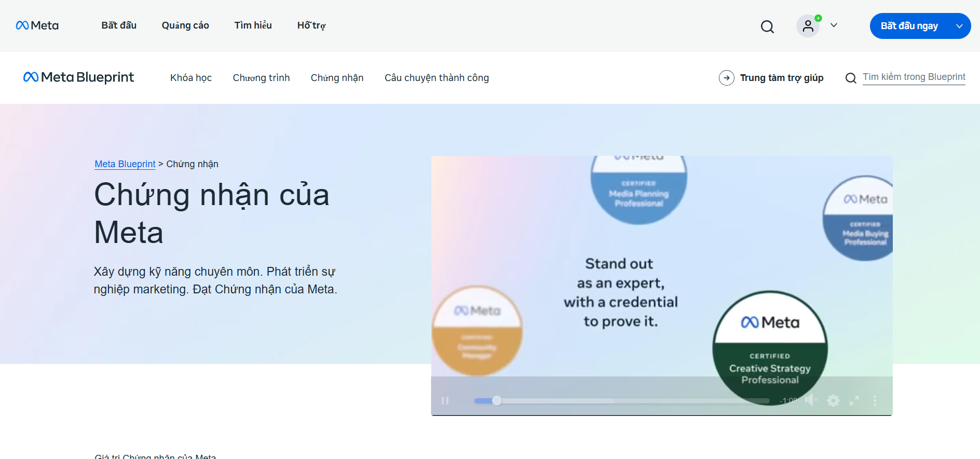The height and width of the screenshot is (459, 980).
Task: Open the Bắt đầu top menu
Action: click(x=119, y=25)
